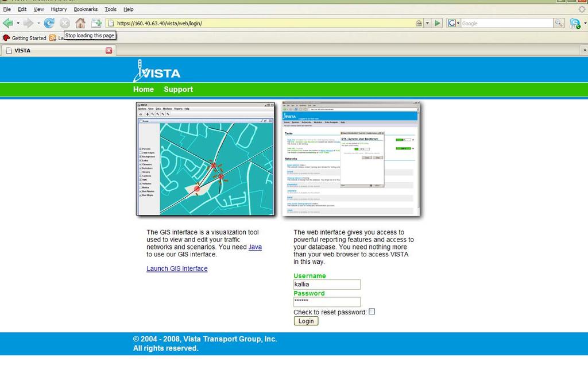Screen dimensions: 588x365
Task: Click the Username input field
Action: click(327, 285)
